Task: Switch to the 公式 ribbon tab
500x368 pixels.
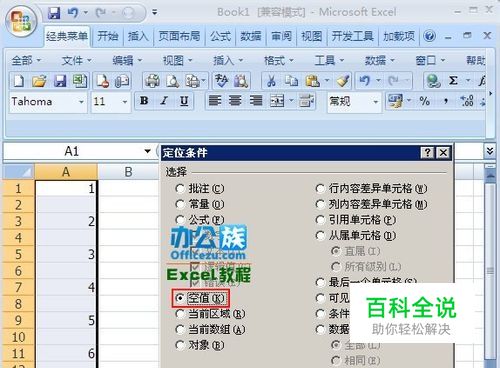Action: click(220, 36)
